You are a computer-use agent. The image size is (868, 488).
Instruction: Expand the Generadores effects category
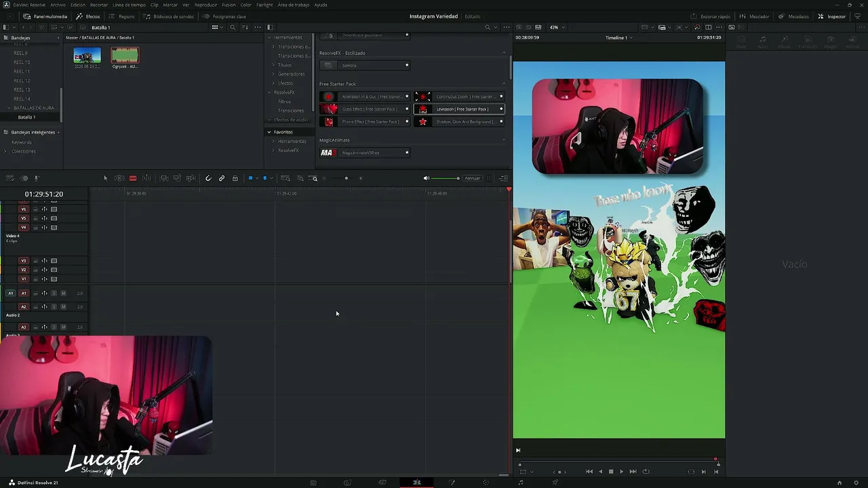[x=273, y=74]
